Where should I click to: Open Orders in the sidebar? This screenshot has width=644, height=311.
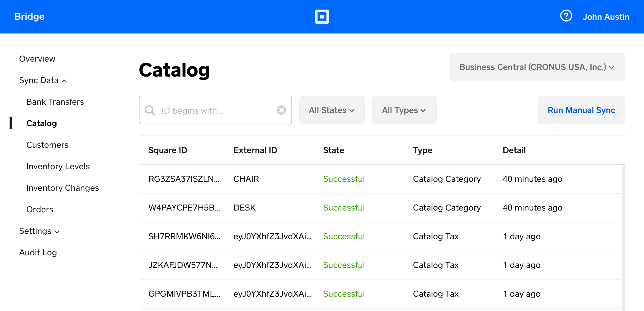pyautogui.click(x=40, y=210)
